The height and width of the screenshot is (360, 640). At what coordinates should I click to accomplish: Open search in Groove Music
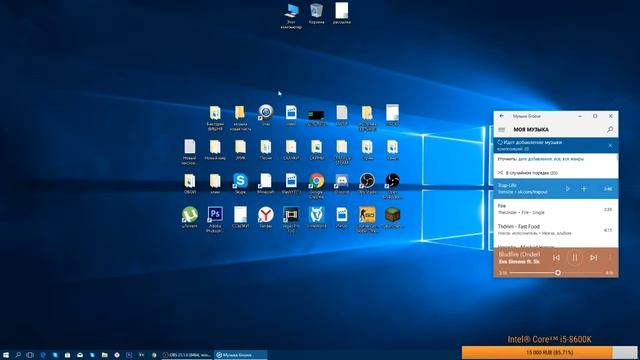tap(610, 129)
